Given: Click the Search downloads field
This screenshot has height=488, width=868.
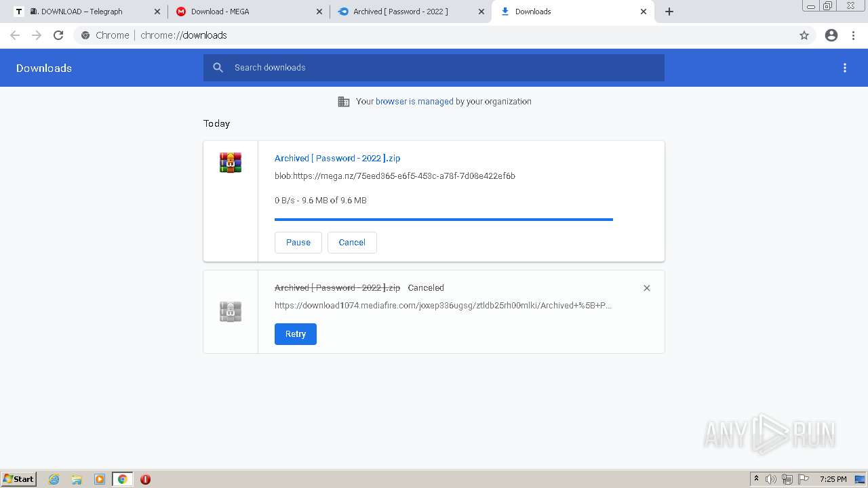Looking at the screenshot, I should click(434, 68).
